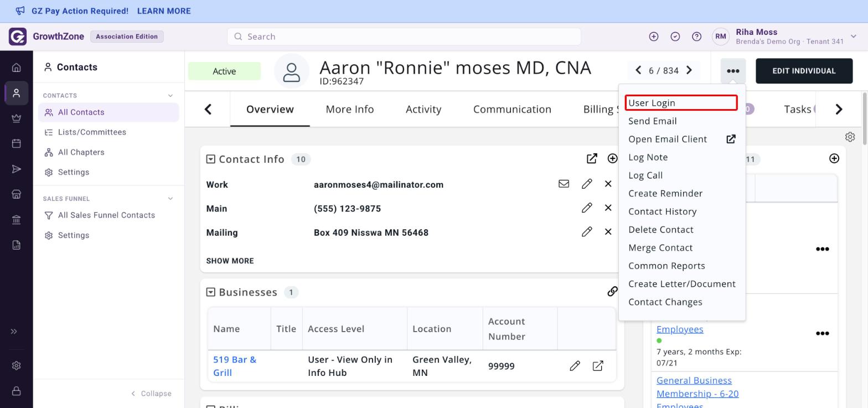Open the crown memberships sidebar icon
Screen dimensions: 868x408
(x=17, y=118)
